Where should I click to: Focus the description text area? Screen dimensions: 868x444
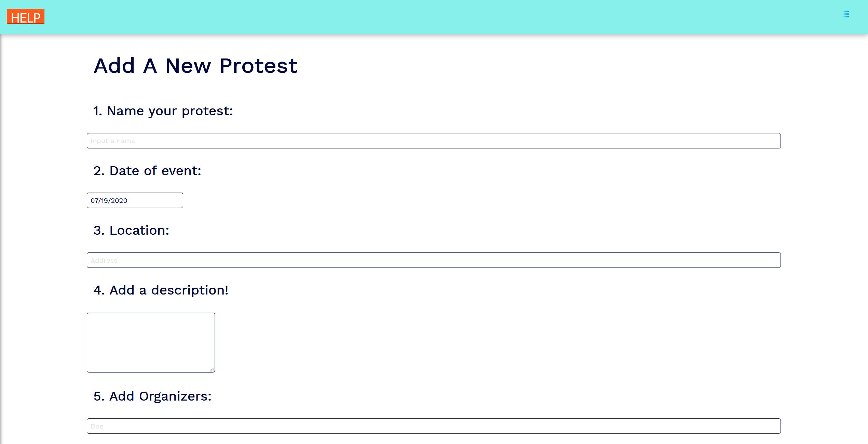tap(151, 342)
